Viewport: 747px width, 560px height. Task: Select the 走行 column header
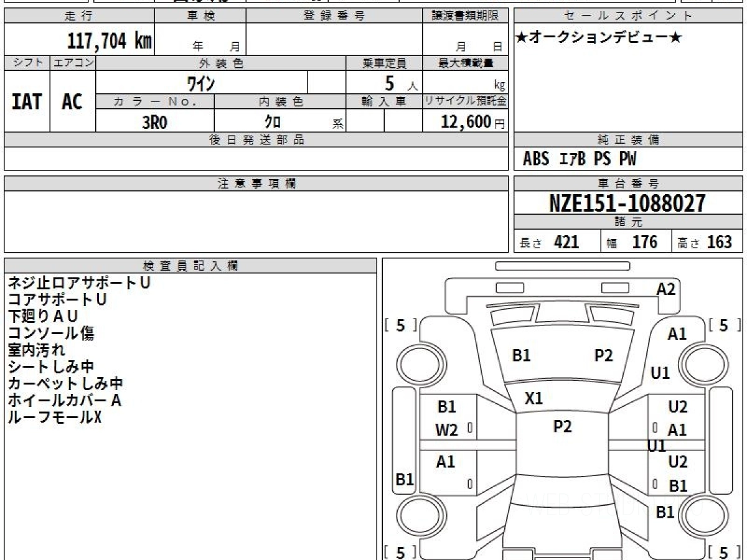pos(78,16)
